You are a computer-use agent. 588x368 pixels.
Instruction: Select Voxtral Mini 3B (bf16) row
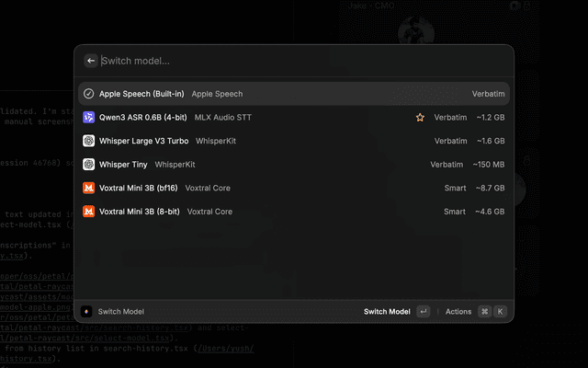276,188
